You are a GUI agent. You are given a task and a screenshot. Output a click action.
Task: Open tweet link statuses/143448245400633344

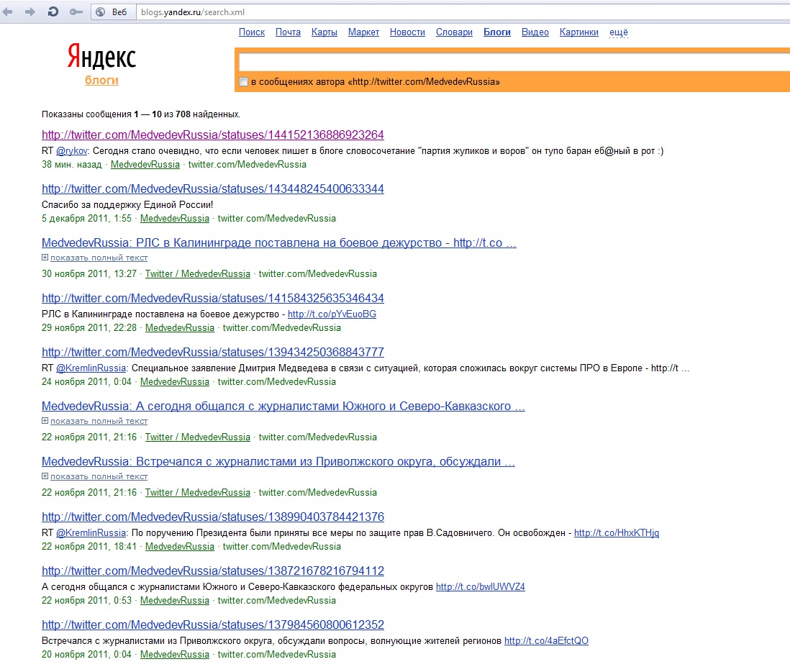point(213,189)
